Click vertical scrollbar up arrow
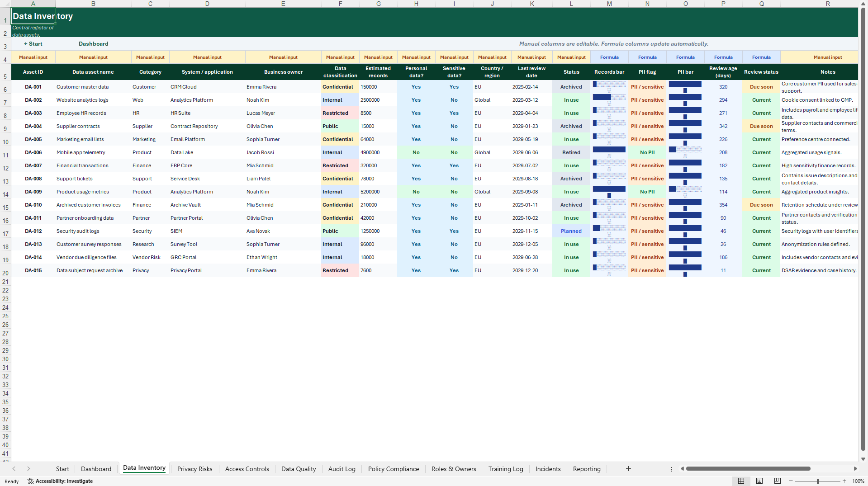Viewport: 868px width, 486px height. point(863,4)
